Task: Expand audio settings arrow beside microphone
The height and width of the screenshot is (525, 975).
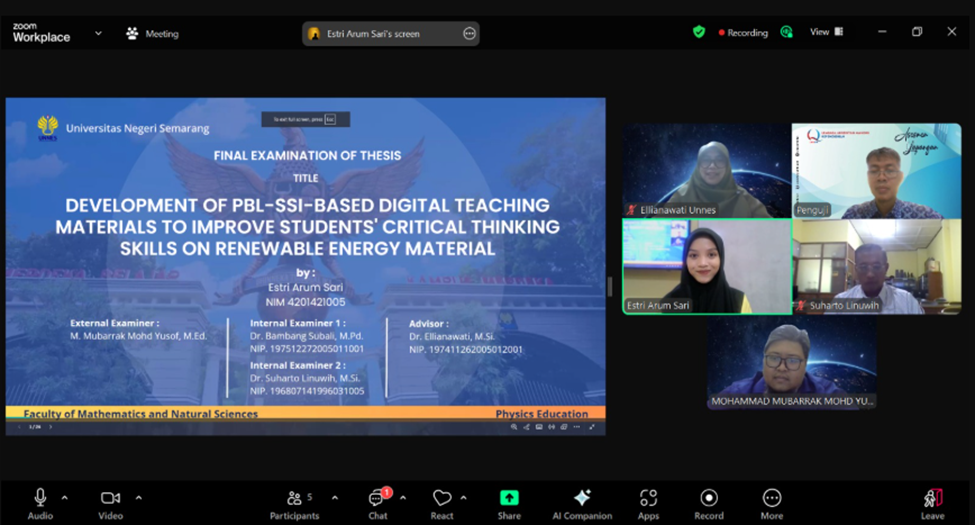Action: tap(65, 498)
